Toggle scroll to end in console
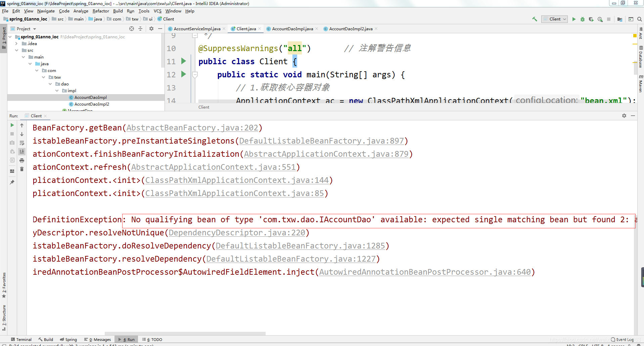644x346 pixels. (x=22, y=152)
